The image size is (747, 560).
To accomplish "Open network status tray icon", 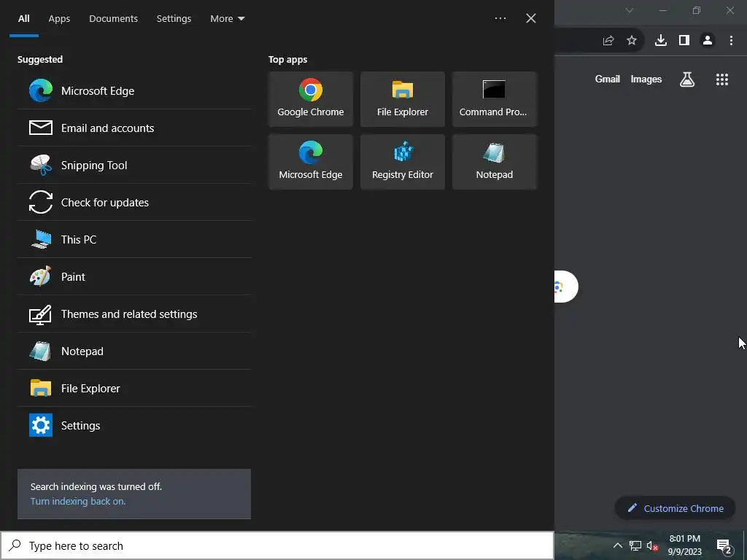I will click(635, 545).
